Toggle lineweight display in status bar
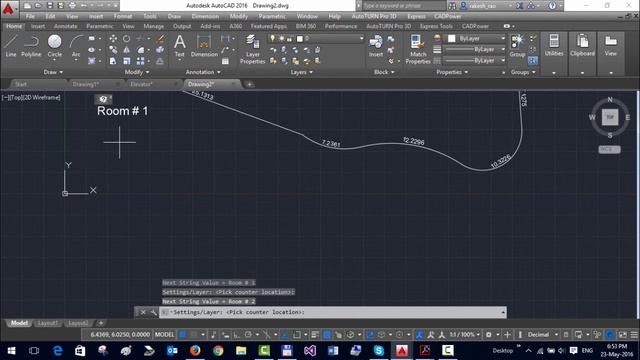 point(315,335)
